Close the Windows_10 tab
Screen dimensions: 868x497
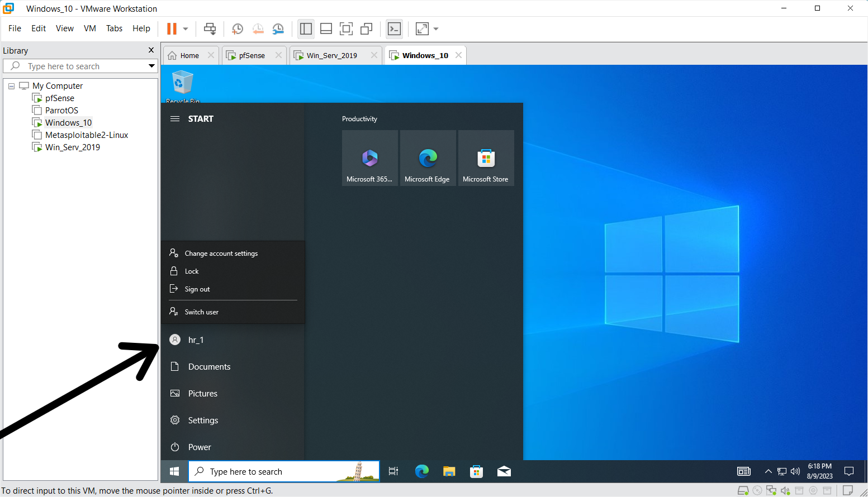[x=458, y=55]
